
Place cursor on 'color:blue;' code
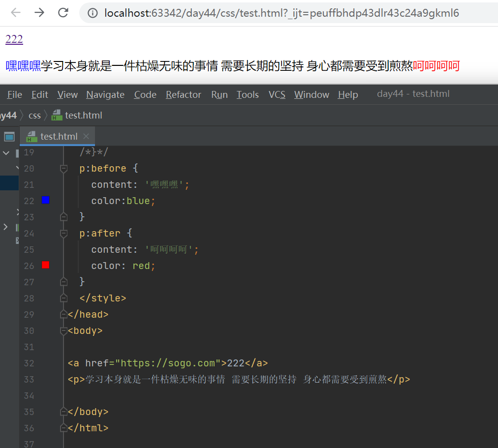123,201
